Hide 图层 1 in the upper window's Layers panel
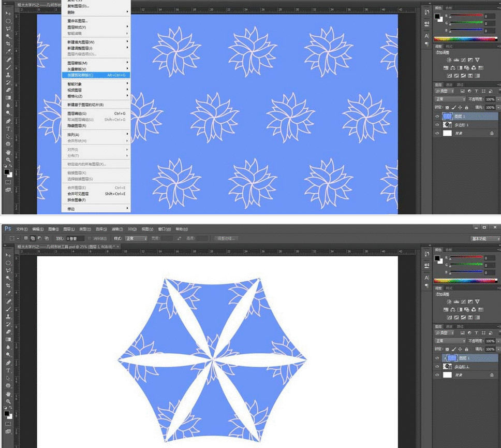Viewport: 501px width, 448px height. coord(437,117)
